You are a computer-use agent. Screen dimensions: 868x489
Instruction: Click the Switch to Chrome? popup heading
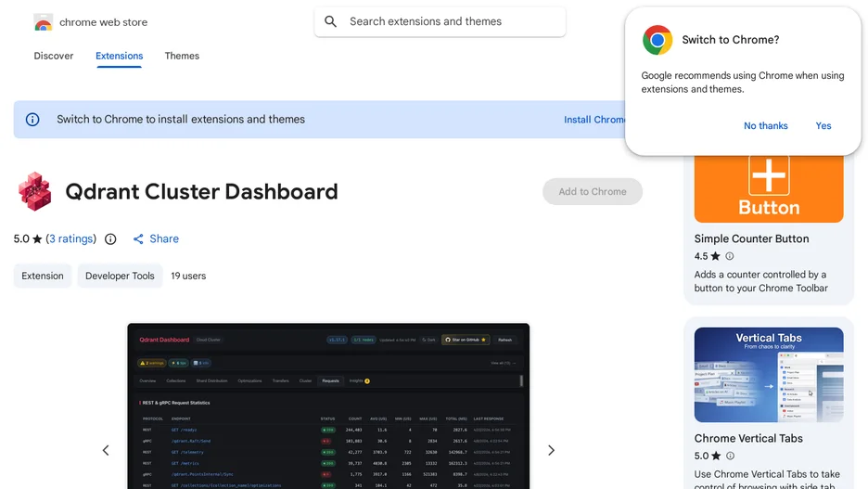click(x=730, y=40)
